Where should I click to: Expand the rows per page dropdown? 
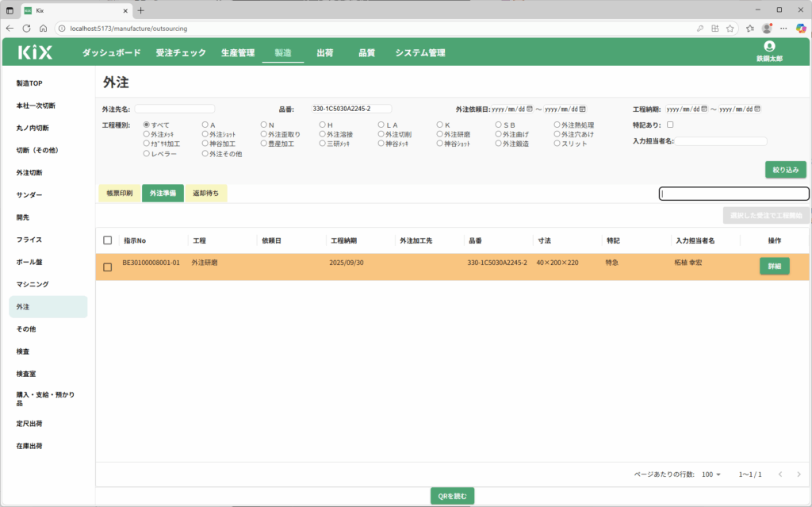pyautogui.click(x=711, y=474)
